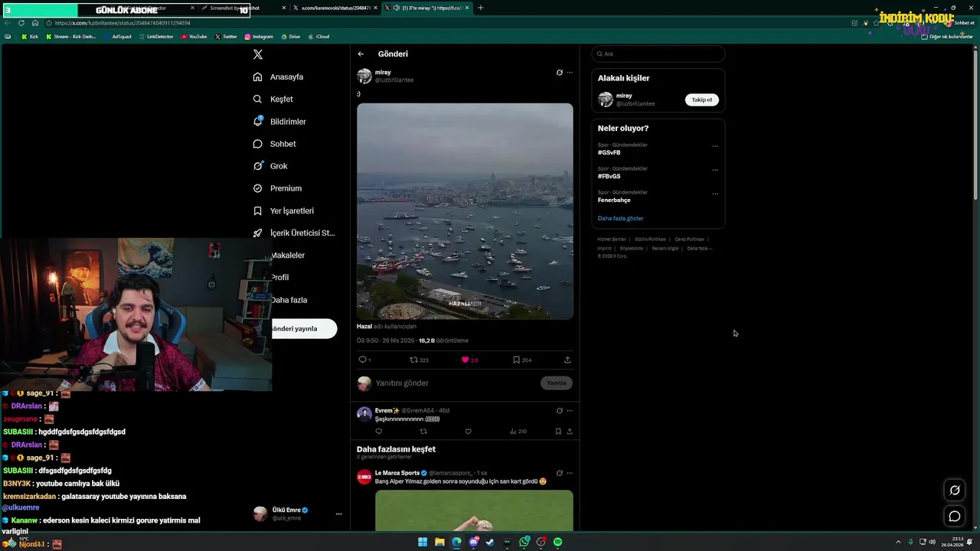This screenshot has width=980, height=551.
Task: Click the browser address bar
Action: pyautogui.click(x=444, y=23)
